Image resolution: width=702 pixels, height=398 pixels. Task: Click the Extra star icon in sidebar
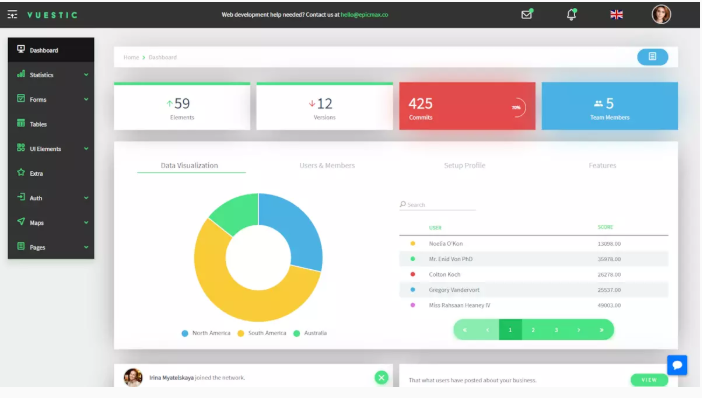pyautogui.click(x=21, y=172)
